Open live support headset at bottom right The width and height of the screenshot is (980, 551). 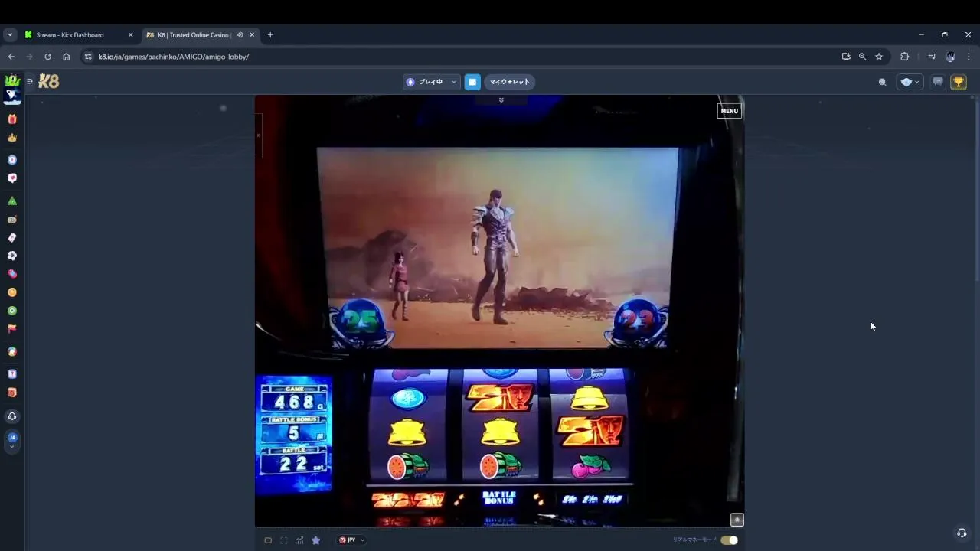click(x=962, y=533)
